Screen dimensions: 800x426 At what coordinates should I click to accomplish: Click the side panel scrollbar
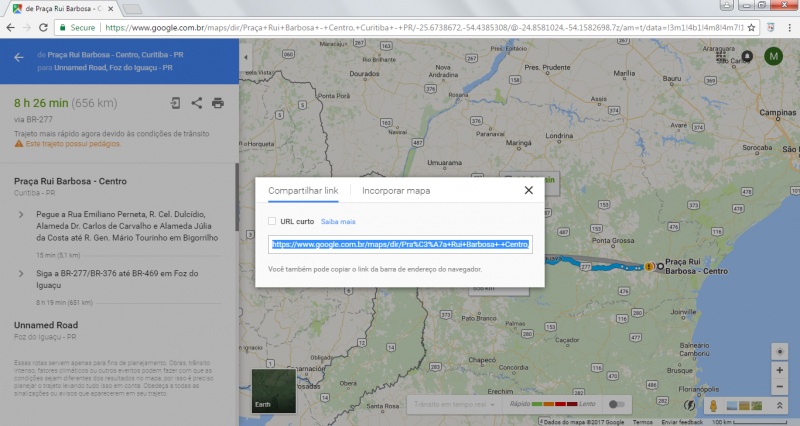(x=237, y=197)
